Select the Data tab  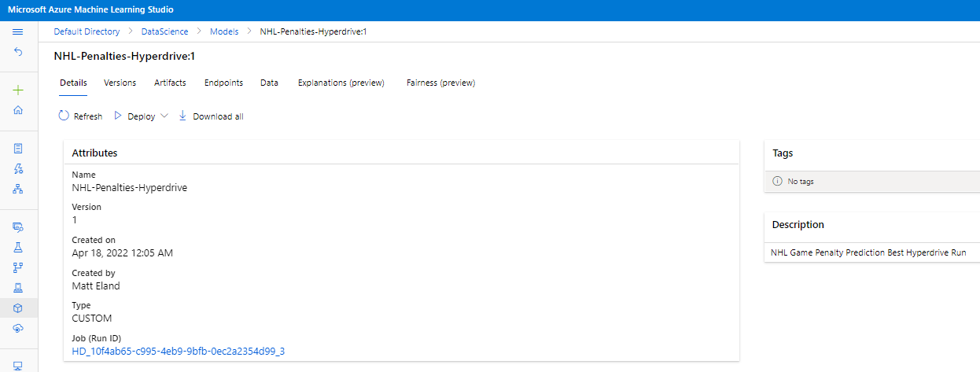point(269,83)
